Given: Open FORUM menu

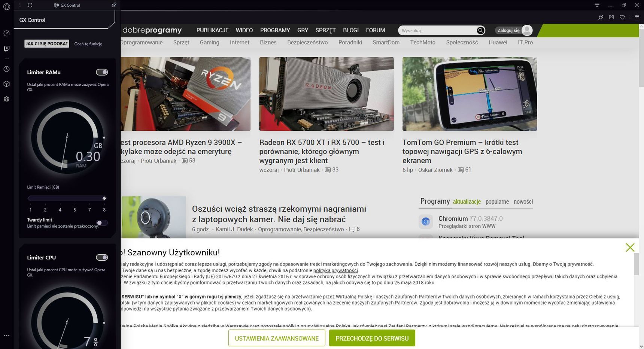Looking at the screenshot, I should 376,30.
